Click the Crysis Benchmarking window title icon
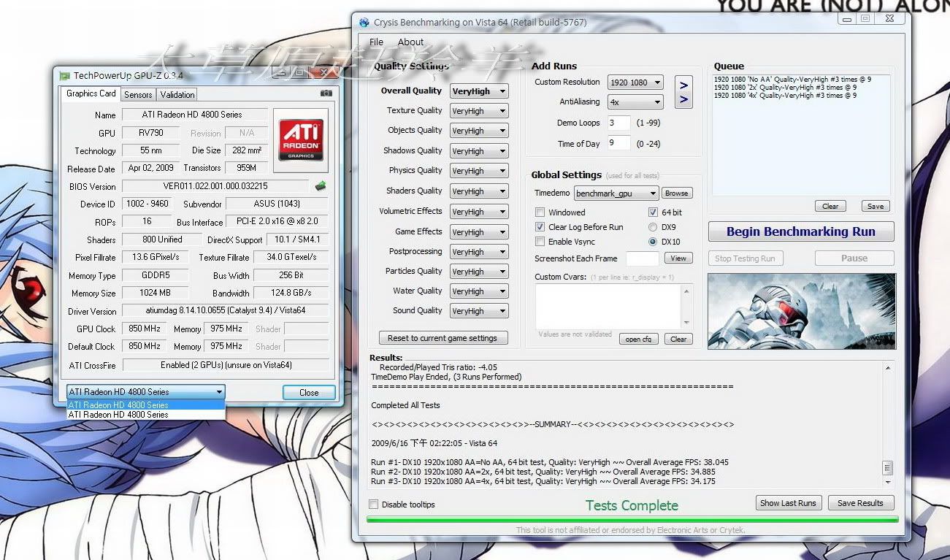Screen dimensions: 950x560 364,23
